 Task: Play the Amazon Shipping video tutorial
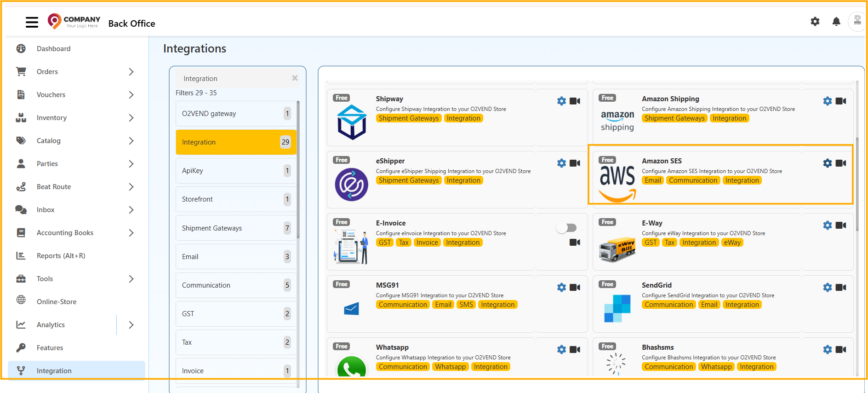[841, 101]
